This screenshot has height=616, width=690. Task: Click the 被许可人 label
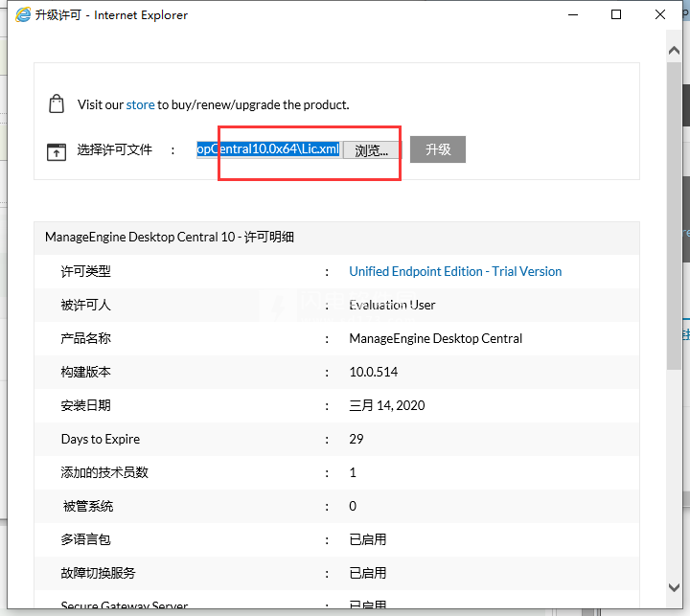86,305
